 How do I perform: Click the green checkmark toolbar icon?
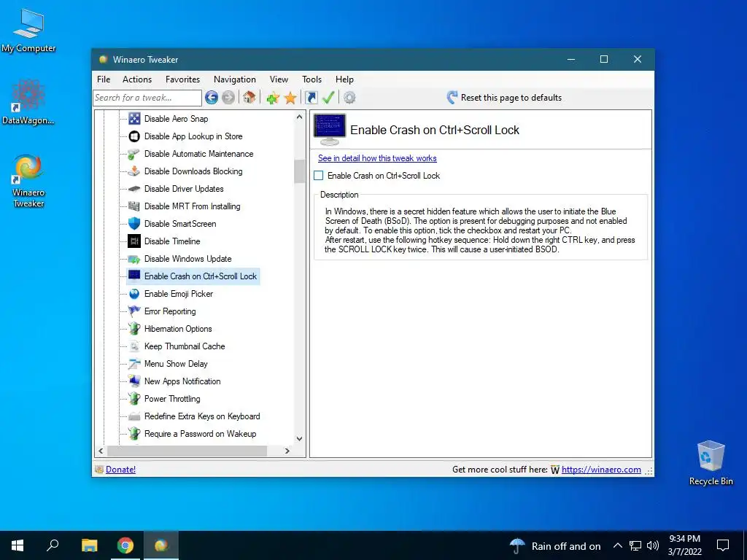(x=328, y=98)
